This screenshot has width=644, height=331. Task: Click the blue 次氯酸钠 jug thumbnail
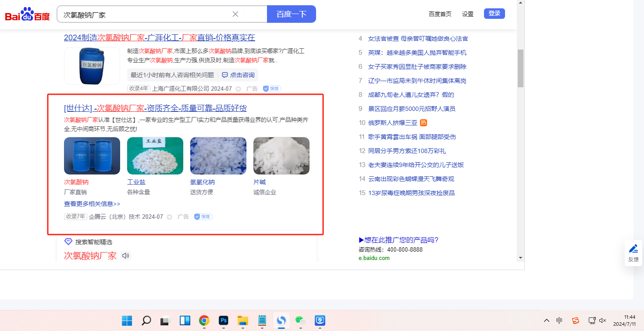click(92, 66)
